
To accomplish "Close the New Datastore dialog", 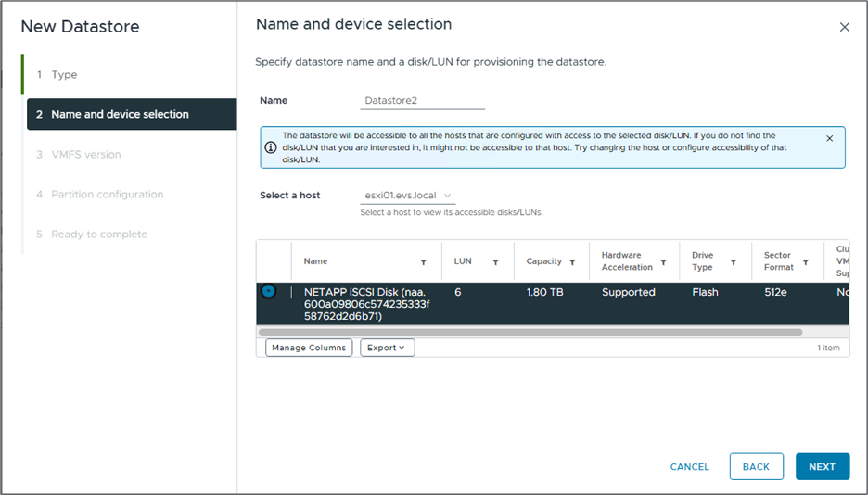I will click(x=844, y=28).
